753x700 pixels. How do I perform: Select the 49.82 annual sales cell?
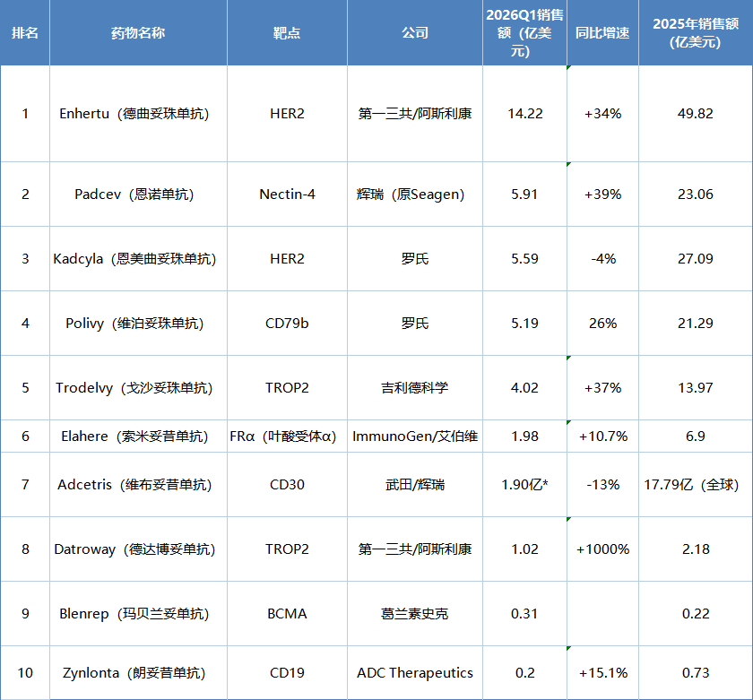pyautogui.click(x=696, y=114)
